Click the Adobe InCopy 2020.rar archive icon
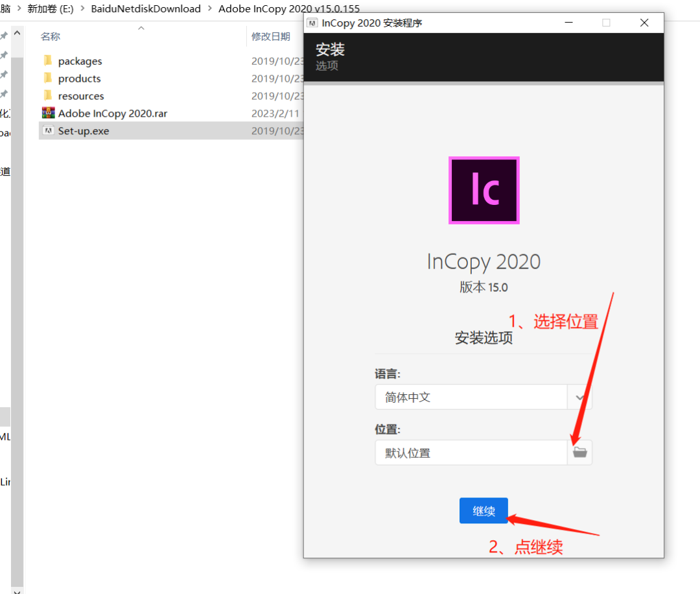700x594 pixels. pyautogui.click(x=49, y=113)
